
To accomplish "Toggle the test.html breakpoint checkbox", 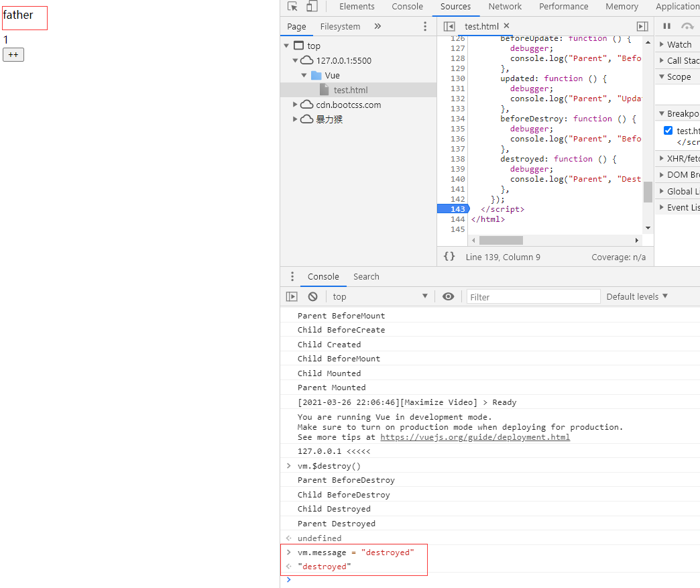I will point(668,130).
